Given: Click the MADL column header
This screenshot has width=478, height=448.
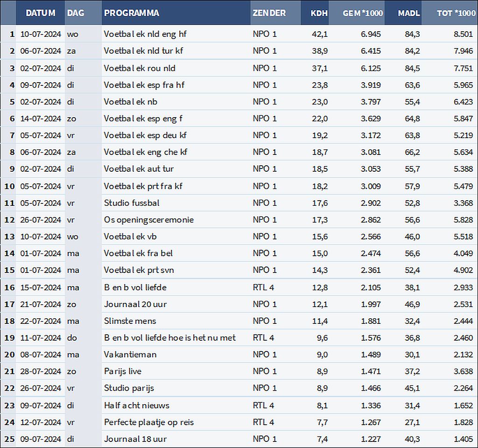Looking at the screenshot, I should (x=403, y=13).
